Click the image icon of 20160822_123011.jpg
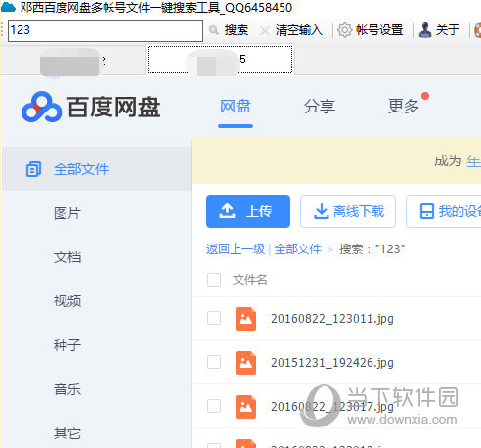 [x=245, y=319]
